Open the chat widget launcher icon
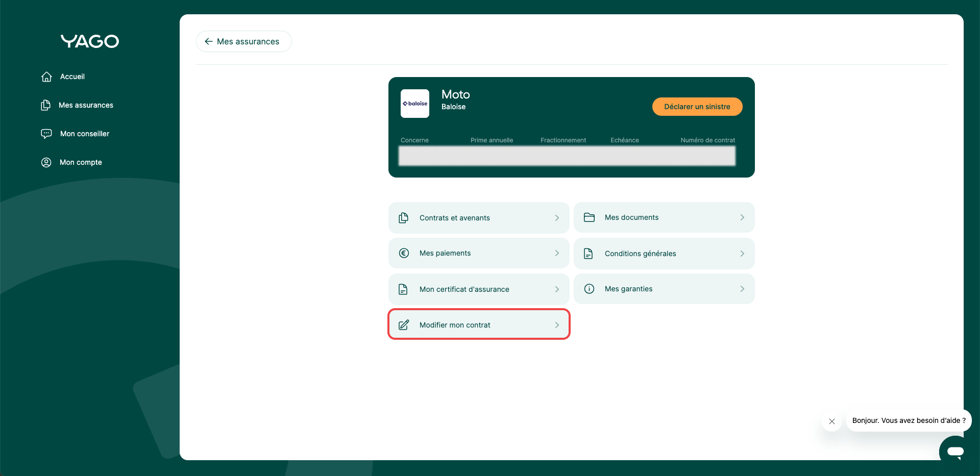980x476 pixels. [955, 452]
